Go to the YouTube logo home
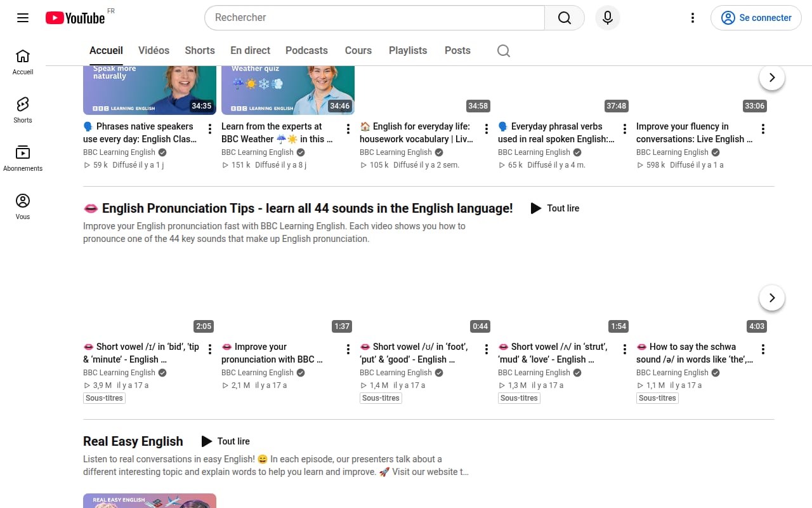 pyautogui.click(x=75, y=18)
